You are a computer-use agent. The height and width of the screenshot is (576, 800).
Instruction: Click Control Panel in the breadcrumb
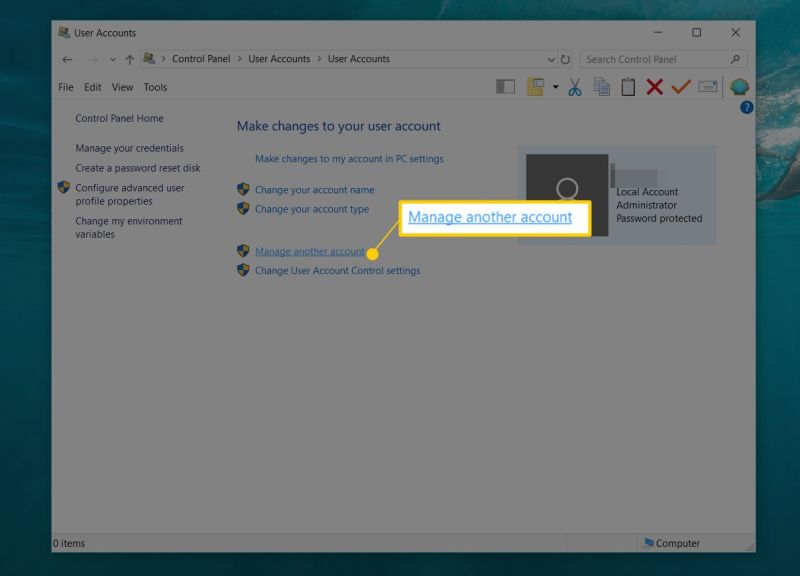pos(201,59)
